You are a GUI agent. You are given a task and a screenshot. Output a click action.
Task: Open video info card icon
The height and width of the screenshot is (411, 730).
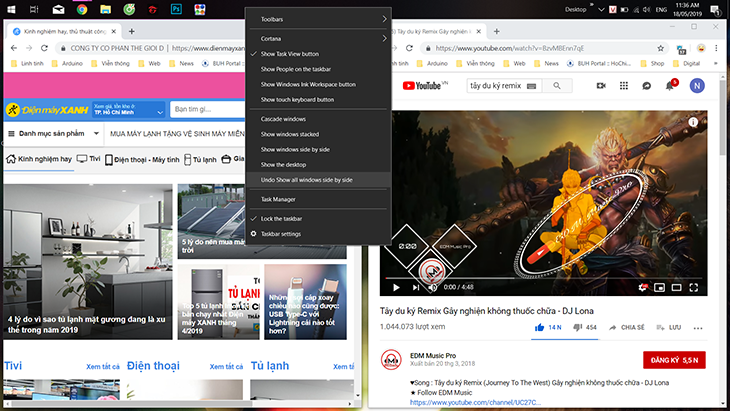(x=693, y=122)
